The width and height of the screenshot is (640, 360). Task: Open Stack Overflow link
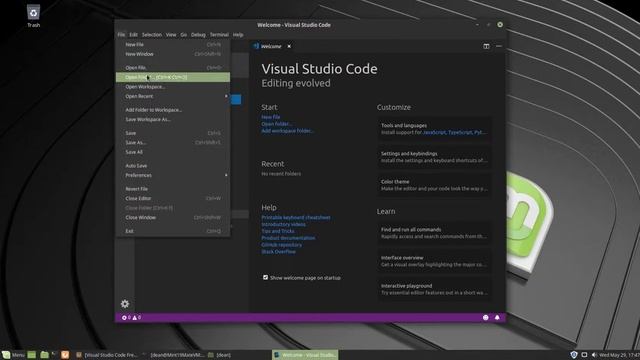278,252
